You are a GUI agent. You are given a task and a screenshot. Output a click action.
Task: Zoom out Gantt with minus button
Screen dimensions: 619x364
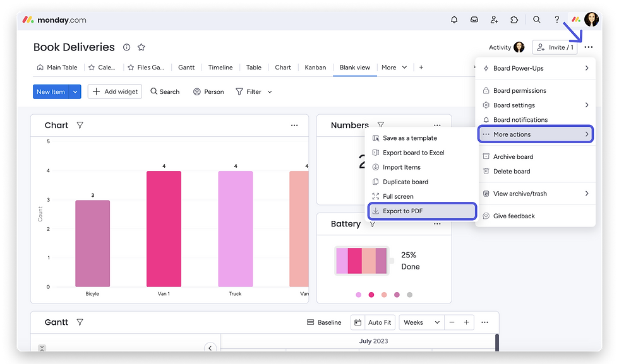click(452, 322)
